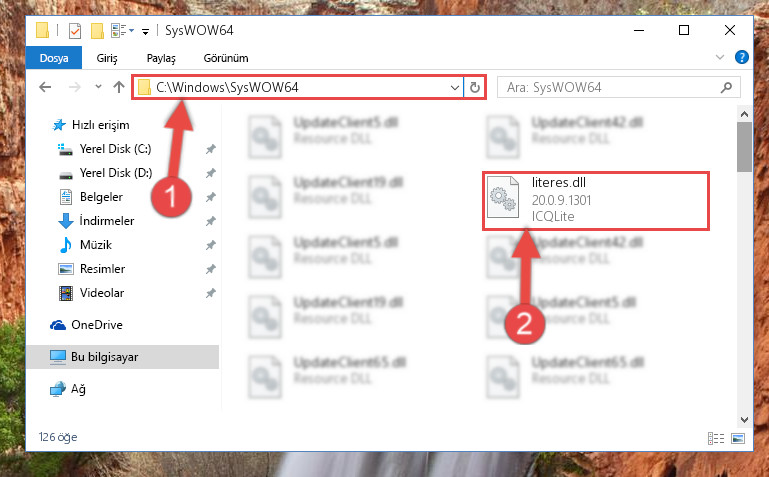Switch to details view layout icon

coord(716,438)
